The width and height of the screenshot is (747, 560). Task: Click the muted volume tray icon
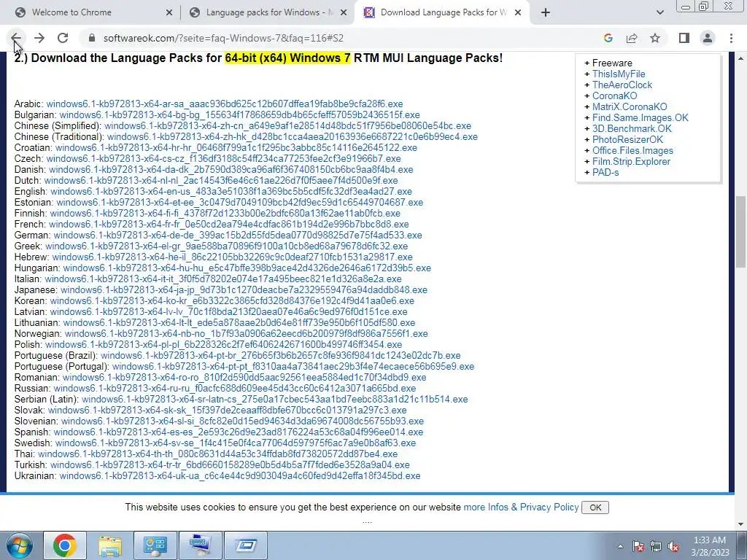coord(673,547)
